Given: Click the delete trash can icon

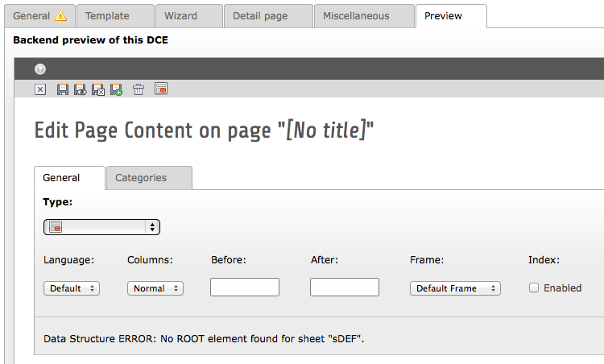Looking at the screenshot, I should 139,89.
